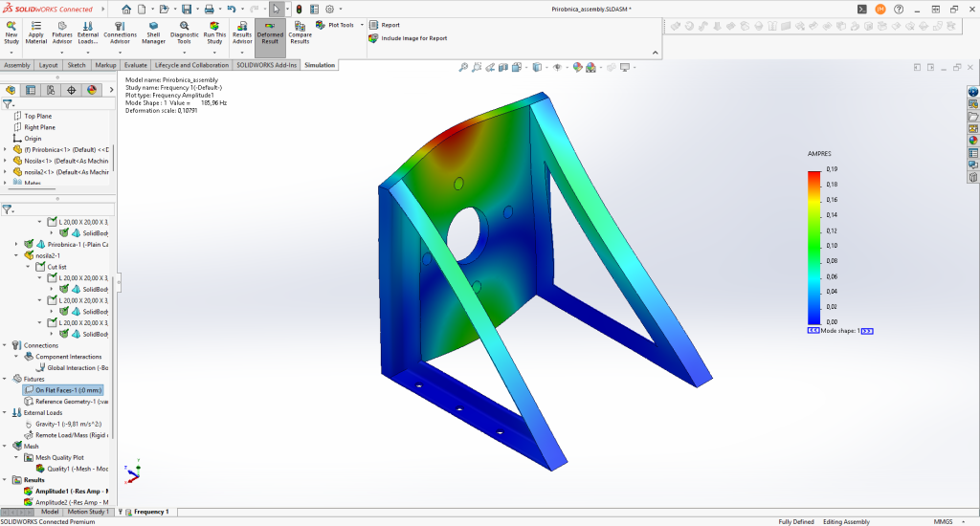Click the Save icon

point(187,10)
